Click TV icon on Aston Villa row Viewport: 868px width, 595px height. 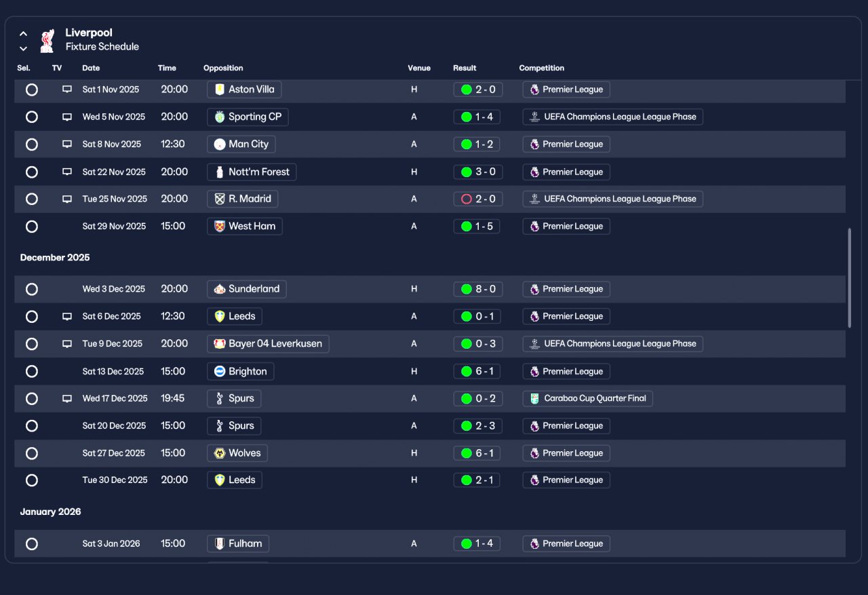point(67,90)
